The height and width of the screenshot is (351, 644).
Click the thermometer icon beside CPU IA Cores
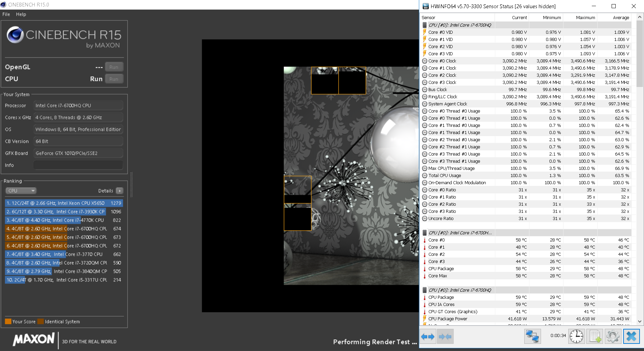(425, 304)
